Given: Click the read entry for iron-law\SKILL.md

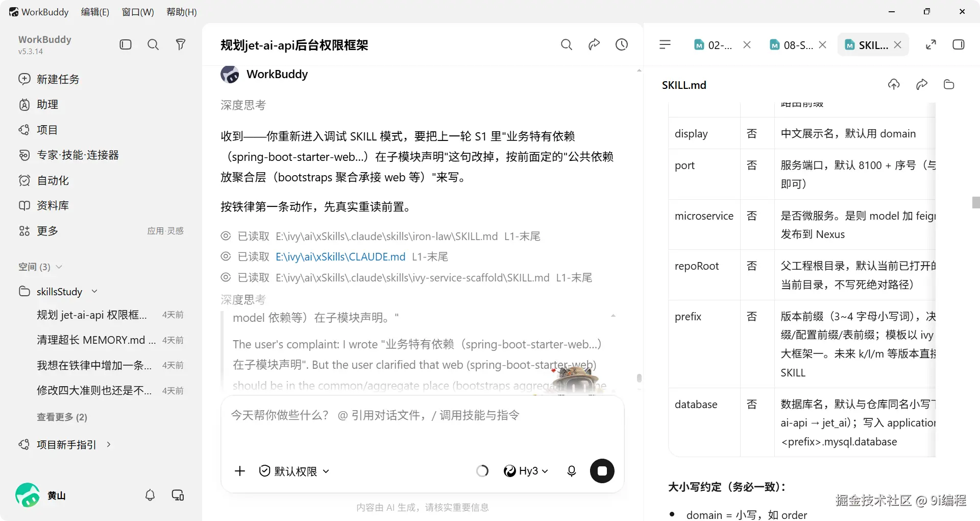Looking at the screenshot, I should click(x=380, y=236).
